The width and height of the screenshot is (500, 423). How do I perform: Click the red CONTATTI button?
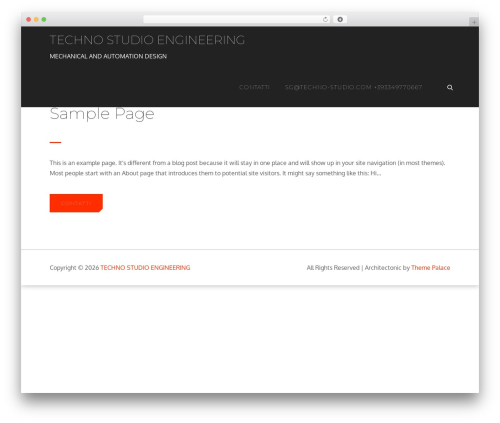76,203
